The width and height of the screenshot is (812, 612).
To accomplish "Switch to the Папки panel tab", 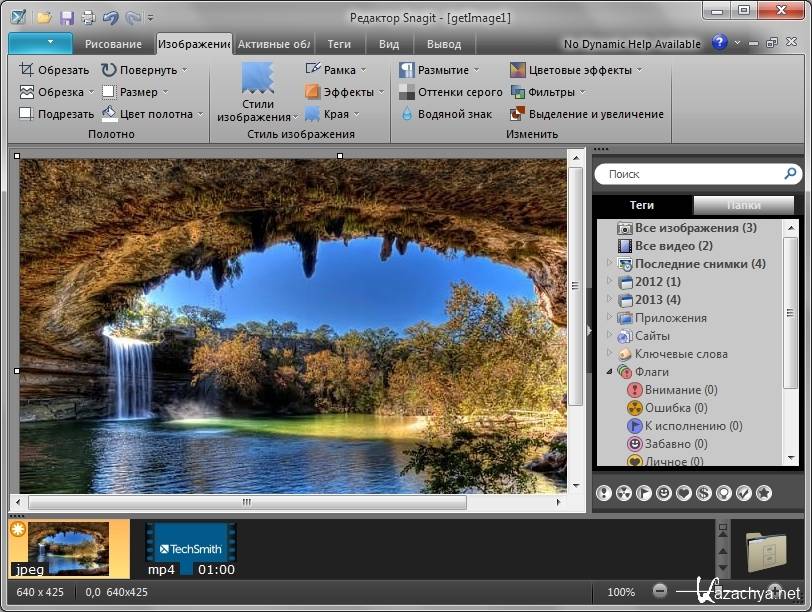I will tap(744, 205).
